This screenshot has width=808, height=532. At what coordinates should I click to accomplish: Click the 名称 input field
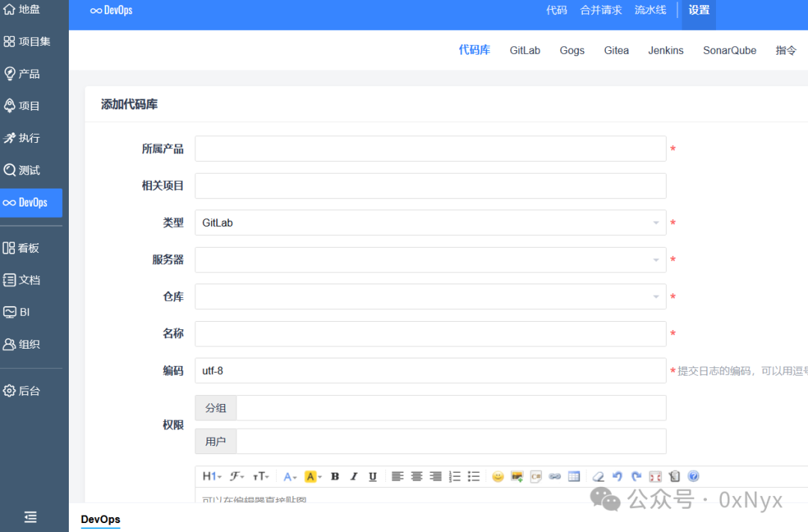click(430, 334)
